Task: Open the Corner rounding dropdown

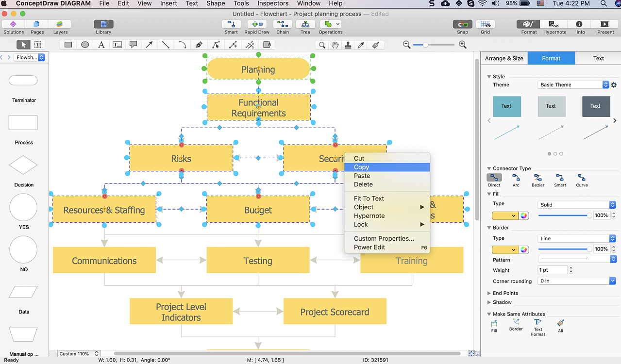Action: tap(576, 281)
